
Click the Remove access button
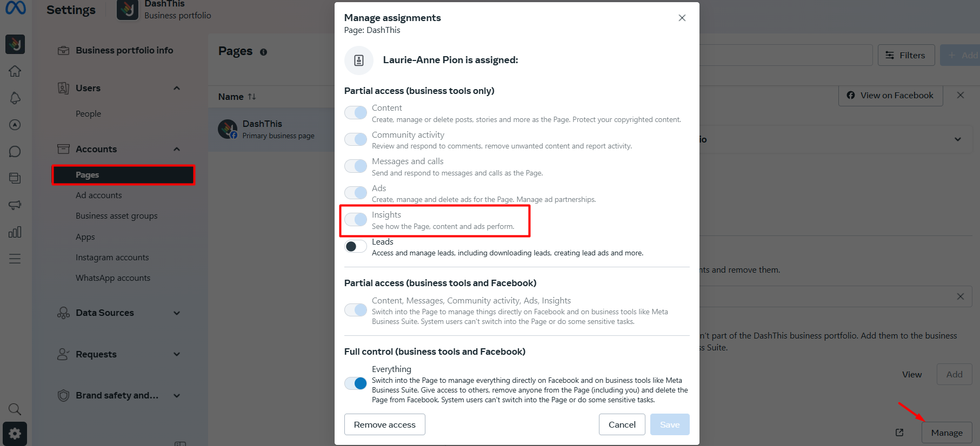pyautogui.click(x=385, y=424)
